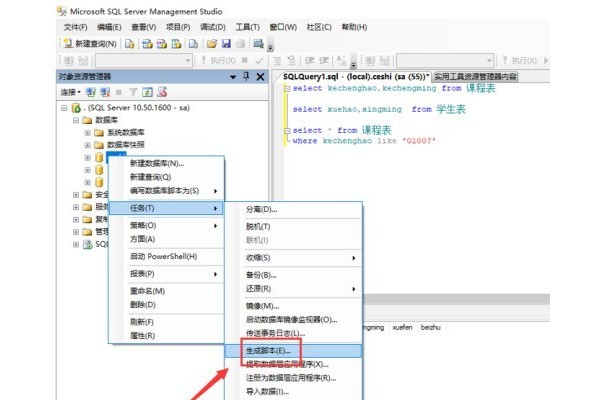Click the increase indent icon
This screenshot has height=400, width=600.
324,60
